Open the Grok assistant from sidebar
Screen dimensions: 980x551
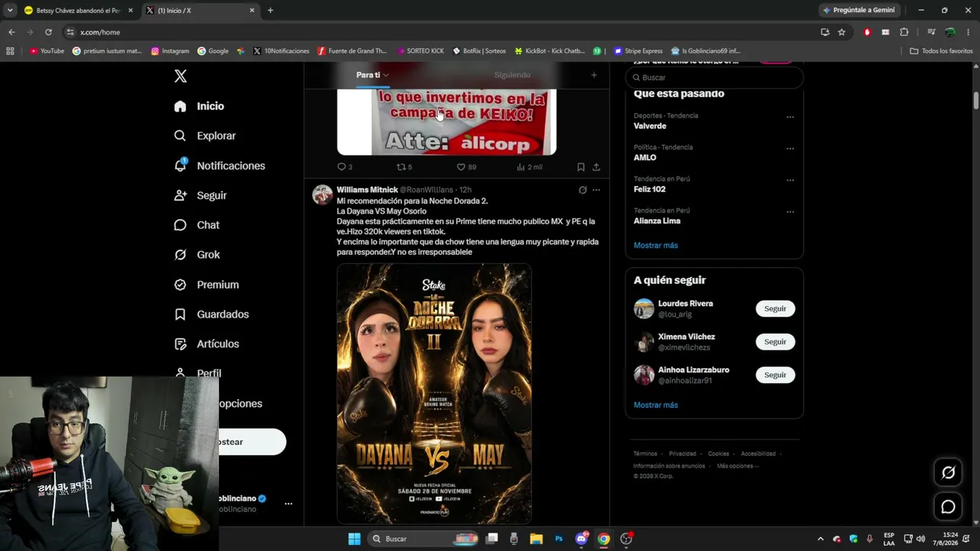click(197, 255)
